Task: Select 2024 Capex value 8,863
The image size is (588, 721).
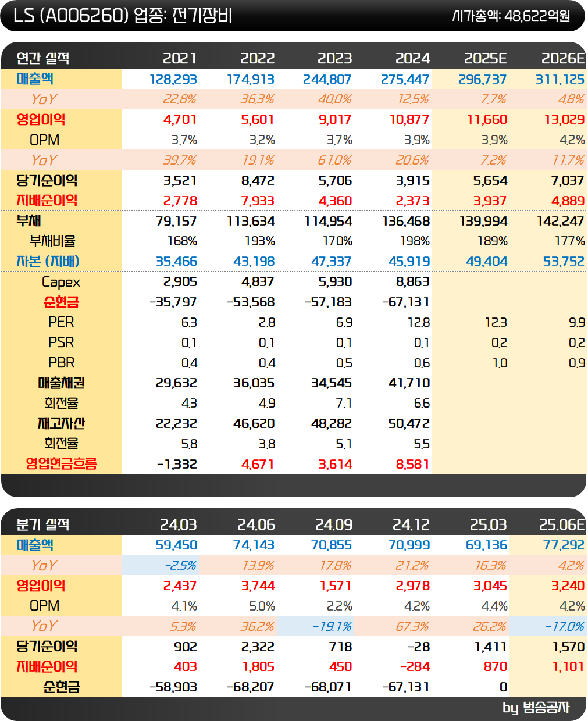Action: tap(412, 282)
